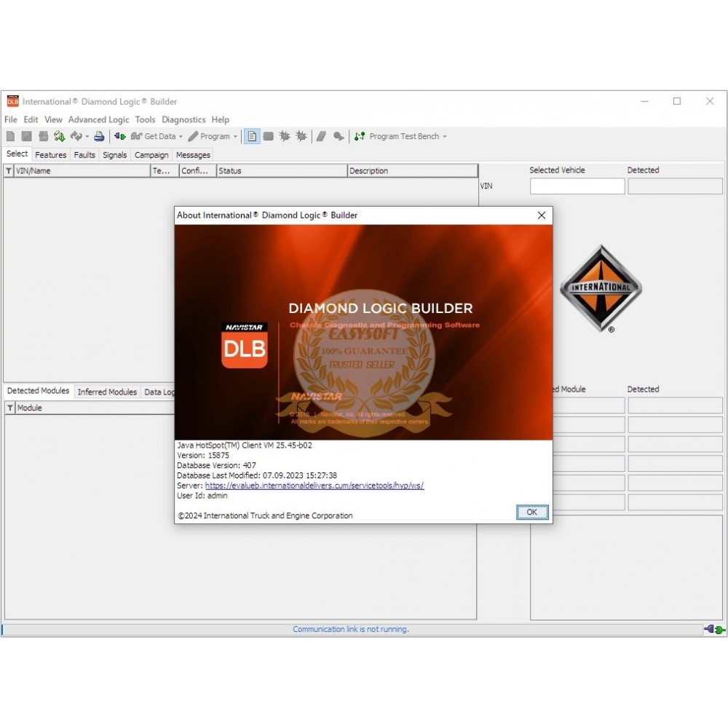Viewport: 728px width, 728px height.
Task: Select the Detected Modules tab
Action: [x=38, y=391]
